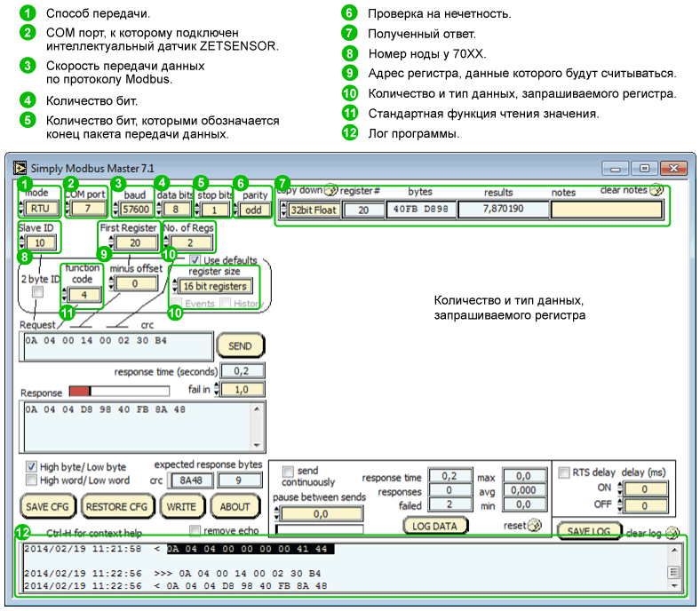Click the Request hex input field
Viewport: 700px width, 611px height.
(116, 345)
